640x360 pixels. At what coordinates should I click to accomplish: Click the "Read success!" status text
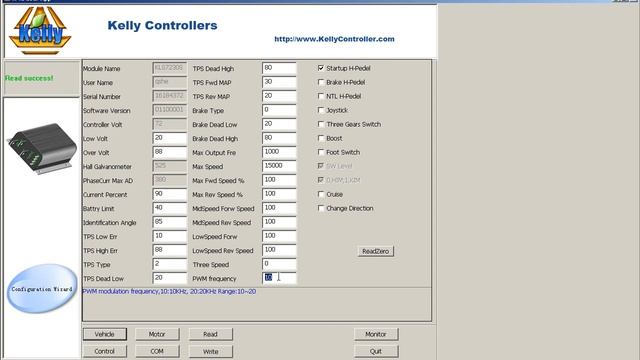(x=29, y=78)
